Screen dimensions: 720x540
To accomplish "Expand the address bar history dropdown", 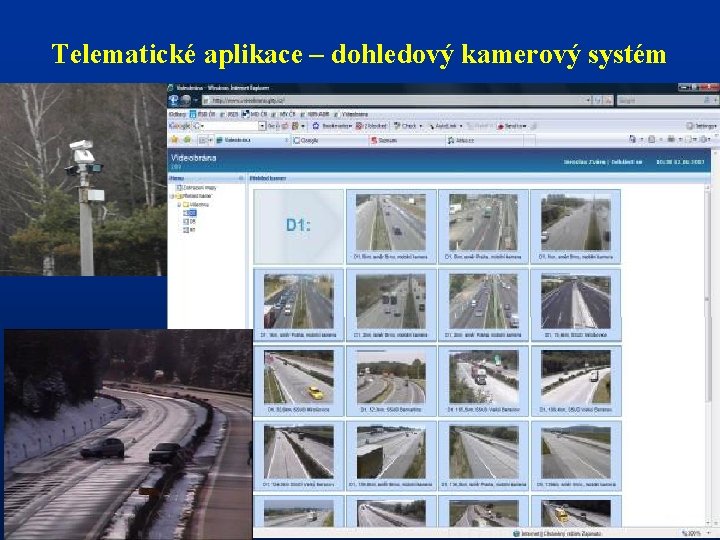I will pos(588,100).
